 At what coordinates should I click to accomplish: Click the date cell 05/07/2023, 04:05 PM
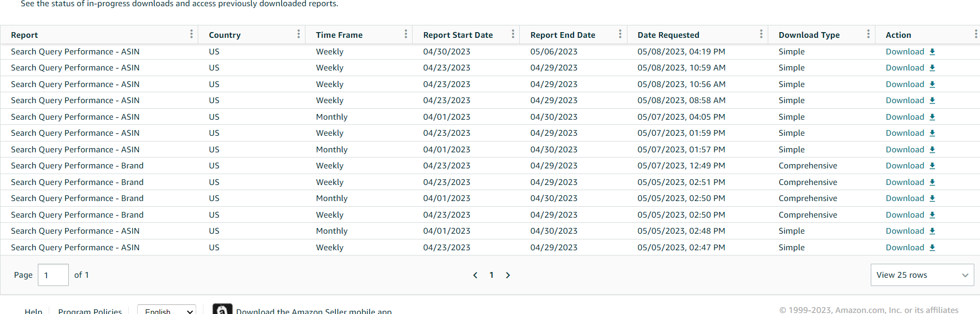681,117
